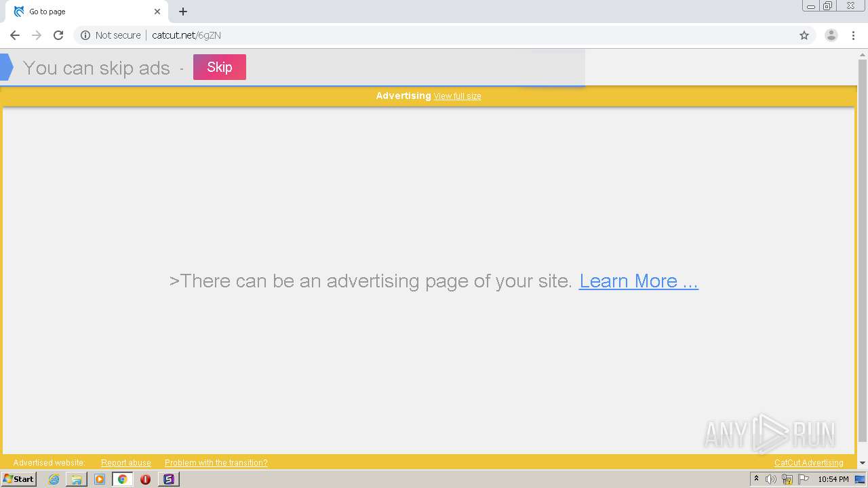Screen dimensions: 868x488
Task: Open the purple S taskbar app
Action: click(169, 479)
